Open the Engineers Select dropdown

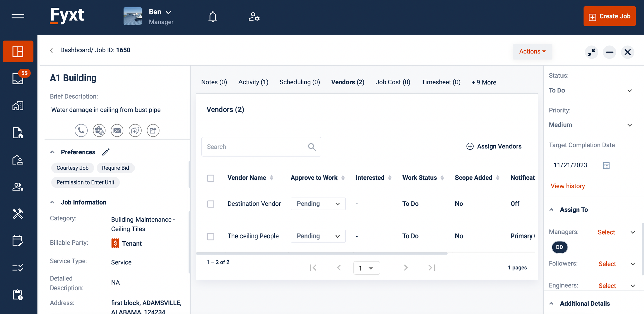[616, 286]
